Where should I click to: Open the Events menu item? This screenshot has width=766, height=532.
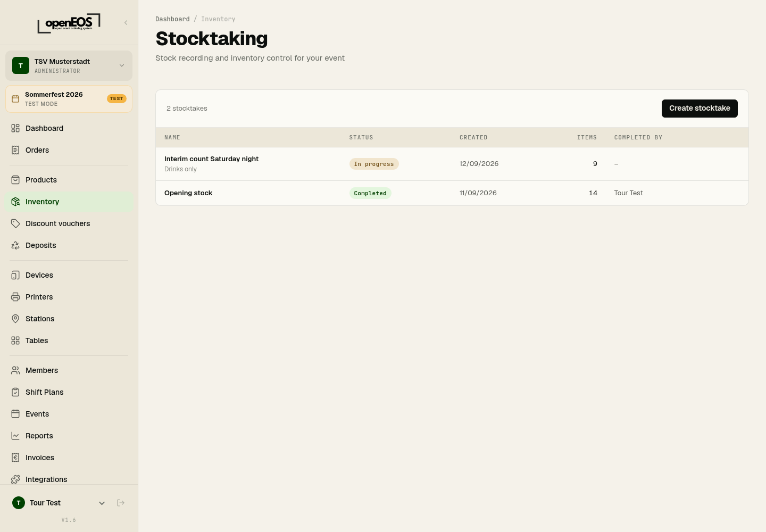[69, 414]
